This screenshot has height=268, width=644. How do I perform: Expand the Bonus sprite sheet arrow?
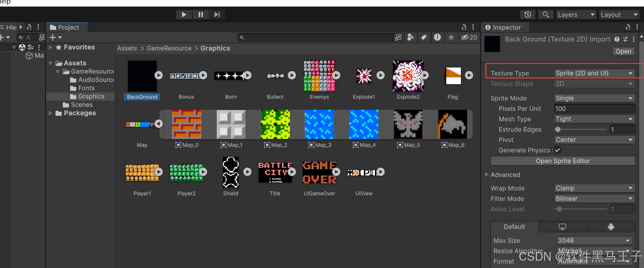pyautogui.click(x=203, y=75)
